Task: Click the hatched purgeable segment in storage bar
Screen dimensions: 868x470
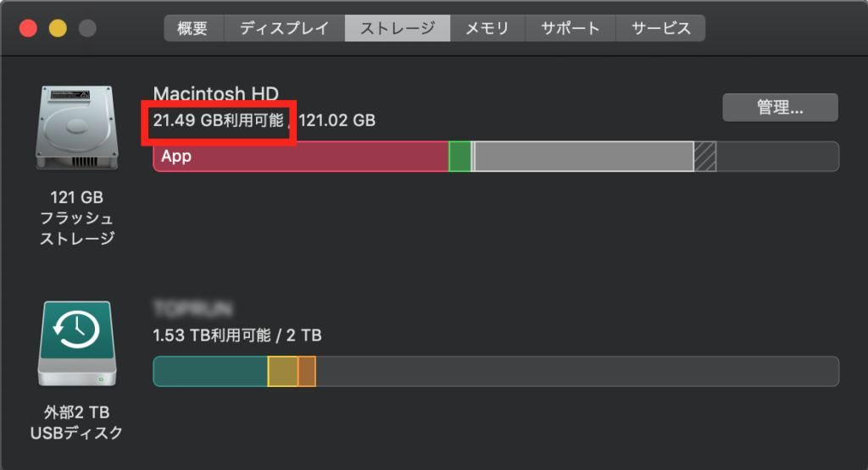Action: (x=704, y=157)
